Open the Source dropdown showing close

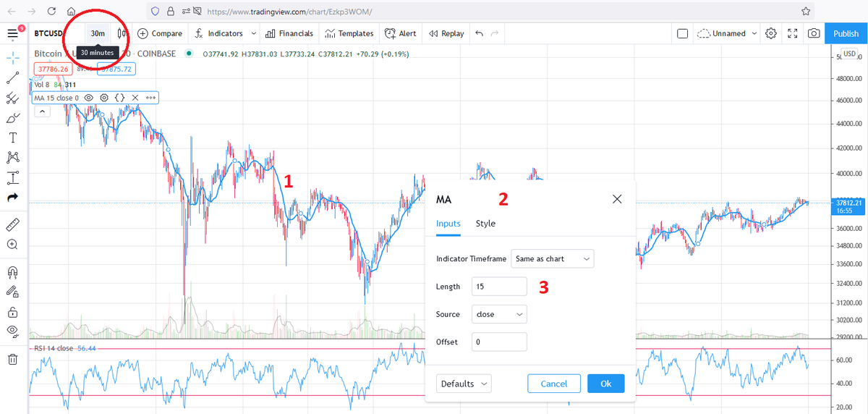(499, 314)
